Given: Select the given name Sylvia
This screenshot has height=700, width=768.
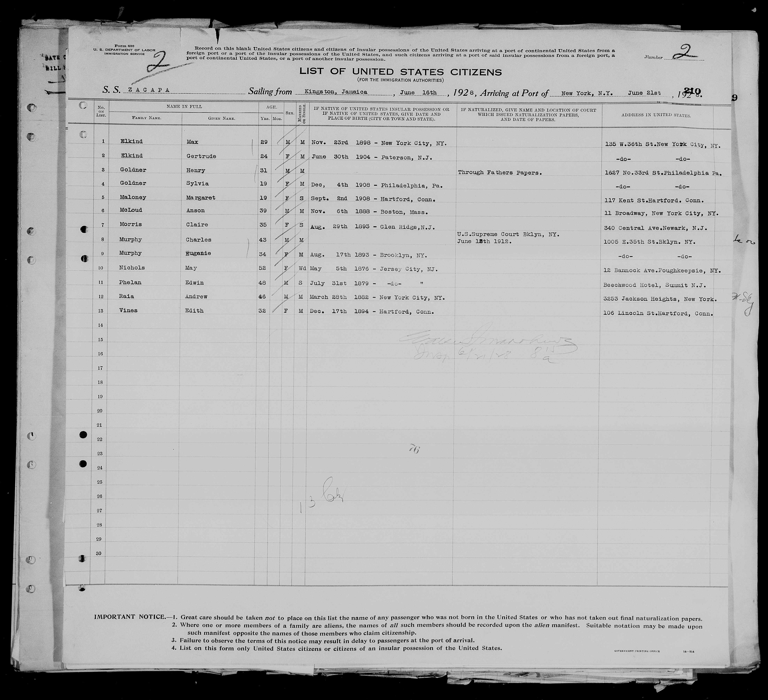Looking at the screenshot, I should (197, 183).
